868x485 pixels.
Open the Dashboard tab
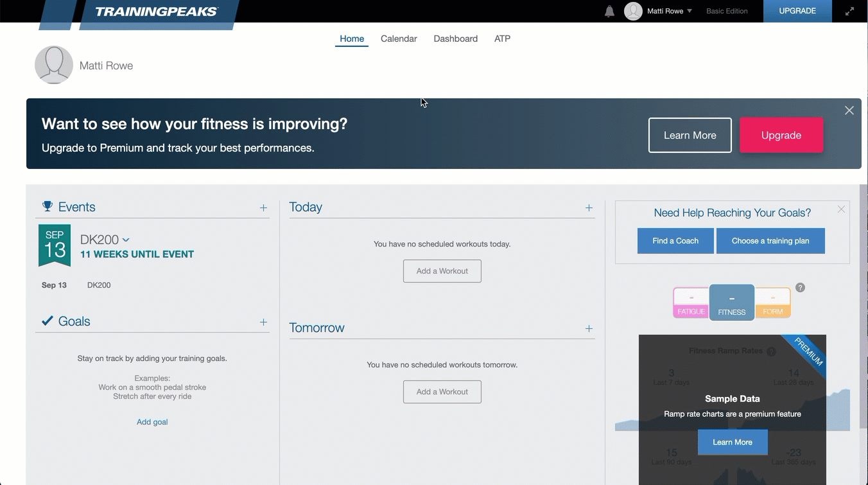455,39
